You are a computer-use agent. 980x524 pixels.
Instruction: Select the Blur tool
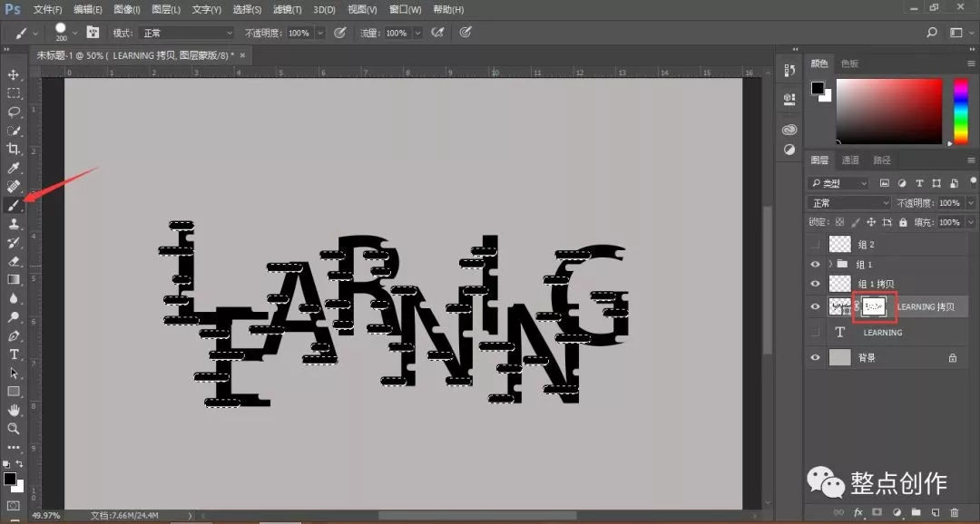point(13,298)
